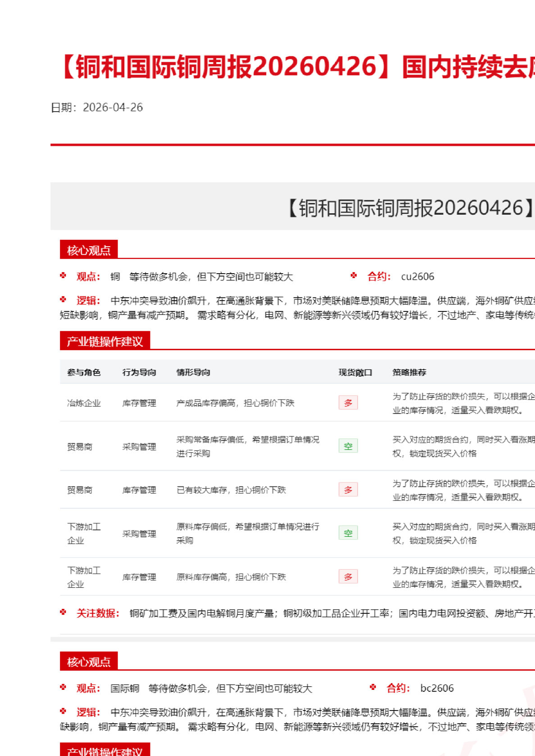Viewport: 535px width, 756px height.
Task: Click the bc2606 contract code
Action: coord(437,688)
